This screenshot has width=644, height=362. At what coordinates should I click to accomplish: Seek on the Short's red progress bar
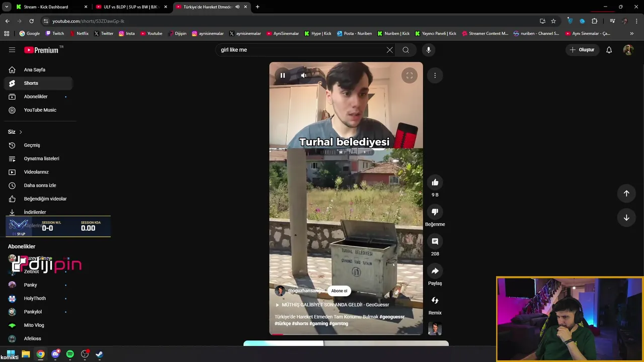(x=346, y=334)
